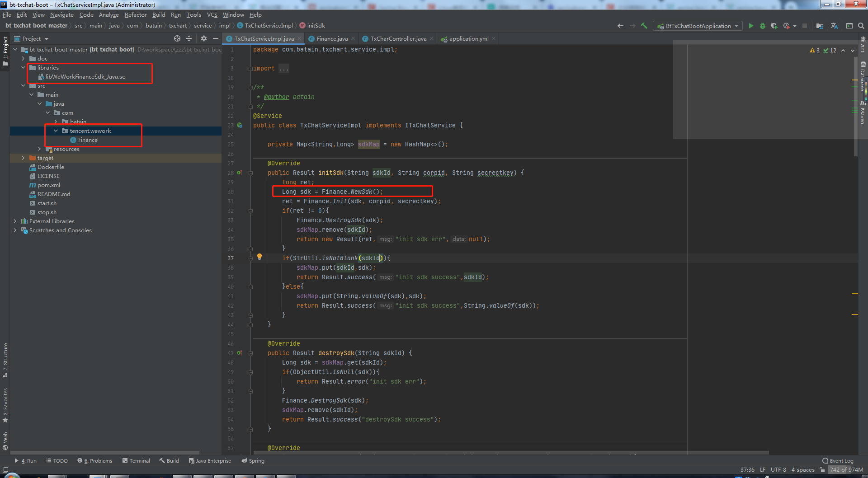The height and width of the screenshot is (478, 868).
Task: Open the Project panel gear settings
Action: pos(204,39)
